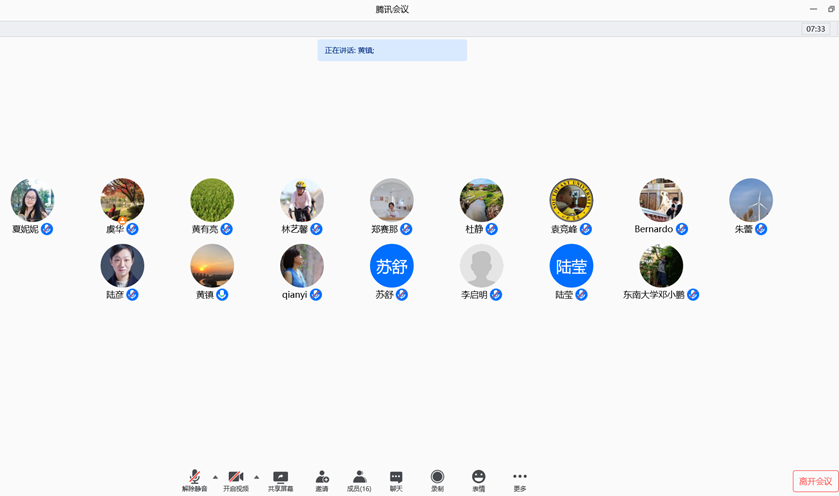Viewport: 839px width, 496px height.
Task: Minimize the 腾讯会议 window
Action: [x=813, y=9]
